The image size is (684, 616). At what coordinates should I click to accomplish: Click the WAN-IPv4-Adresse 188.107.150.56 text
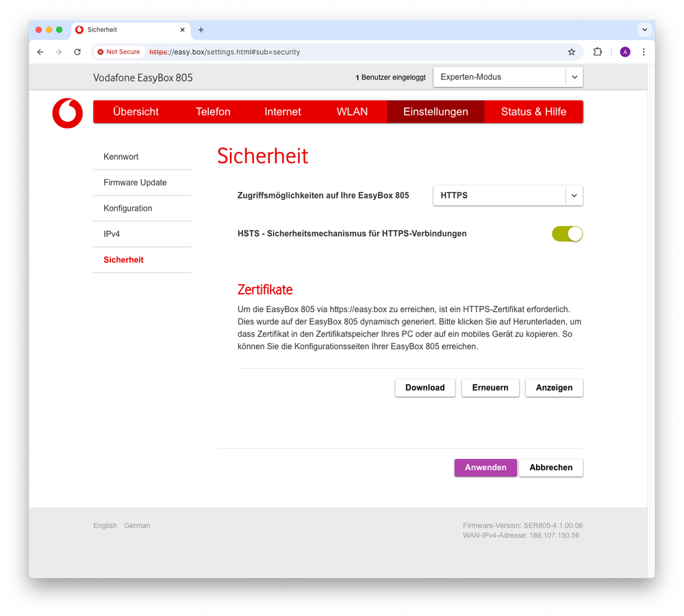[521, 535]
